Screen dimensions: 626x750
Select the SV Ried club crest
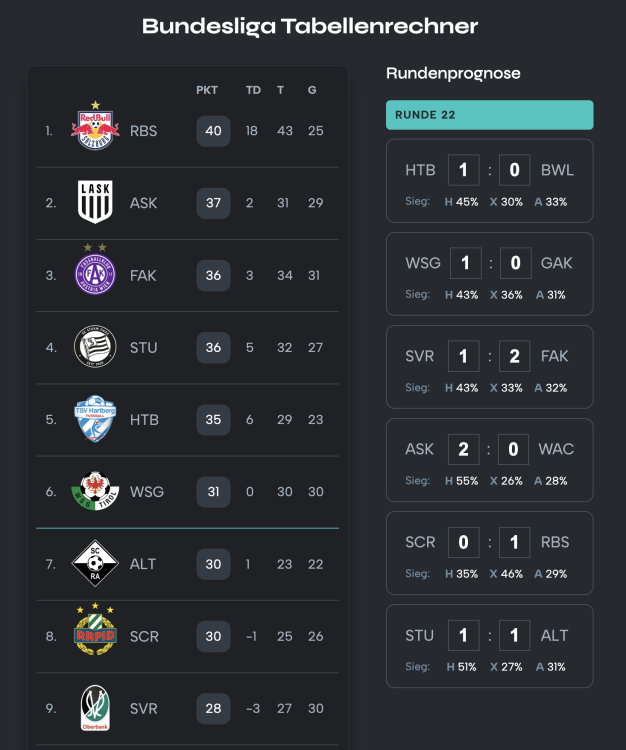pyautogui.click(x=96, y=708)
